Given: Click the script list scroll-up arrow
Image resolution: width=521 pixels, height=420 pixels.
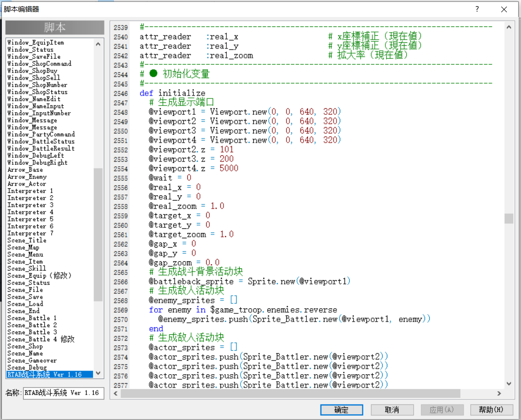Looking at the screenshot, I should click(x=98, y=44).
